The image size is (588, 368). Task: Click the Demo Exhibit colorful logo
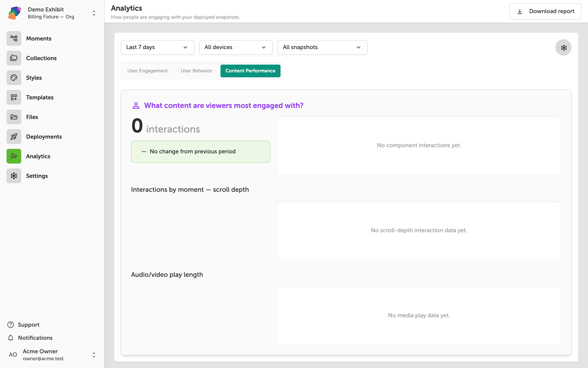coord(14,13)
